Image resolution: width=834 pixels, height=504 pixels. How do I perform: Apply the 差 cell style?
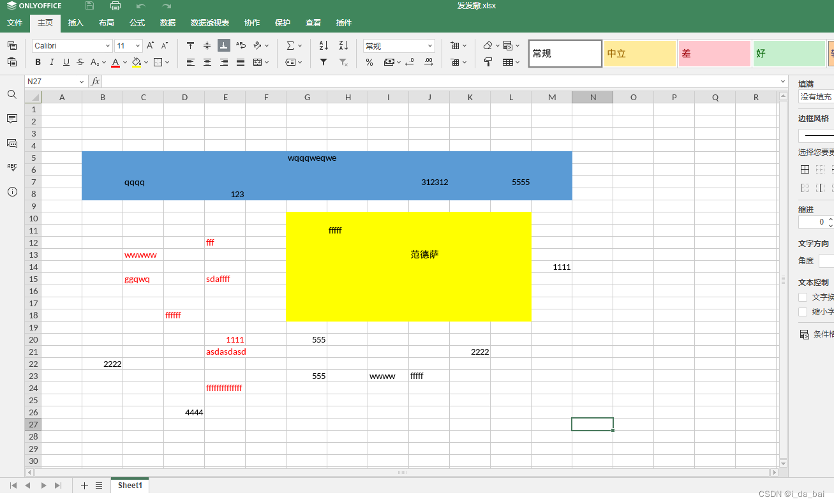click(715, 54)
